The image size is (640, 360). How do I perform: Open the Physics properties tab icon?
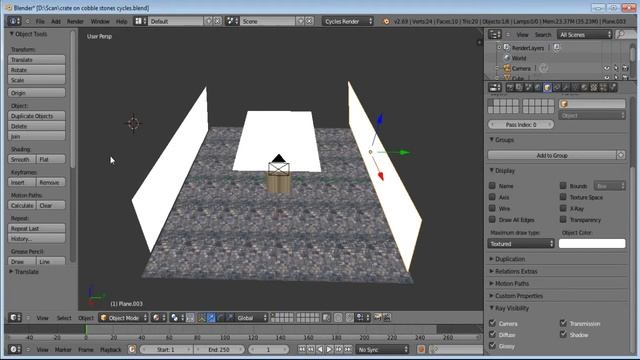click(x=613, y=87)
